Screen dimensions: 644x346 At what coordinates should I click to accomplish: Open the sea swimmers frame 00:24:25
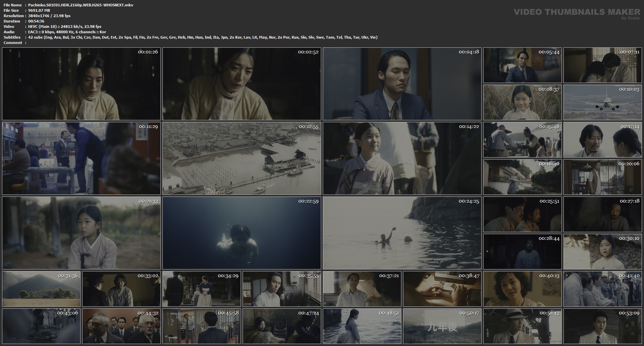402,233
